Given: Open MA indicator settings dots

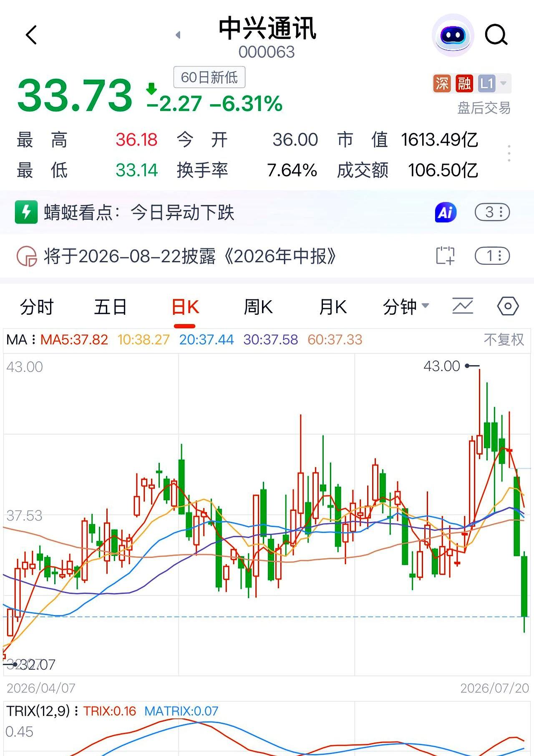Looking at the screenshot, I should [33, 339].
